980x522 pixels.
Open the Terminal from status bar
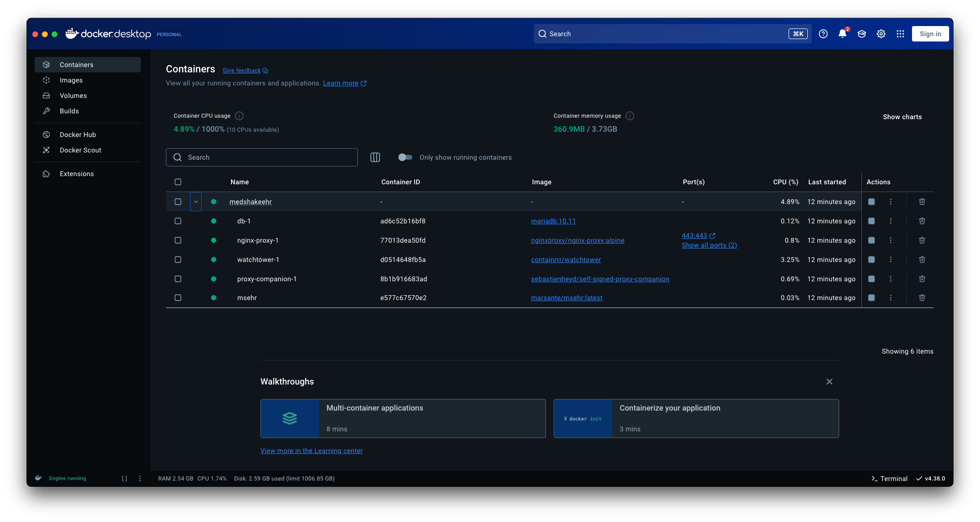pyautogui.click(x=889, y=479)
